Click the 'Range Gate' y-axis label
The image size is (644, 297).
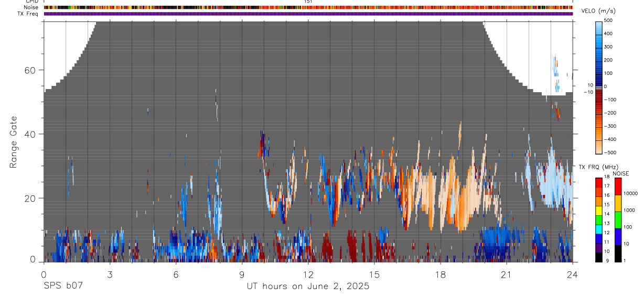pos(14,142)
